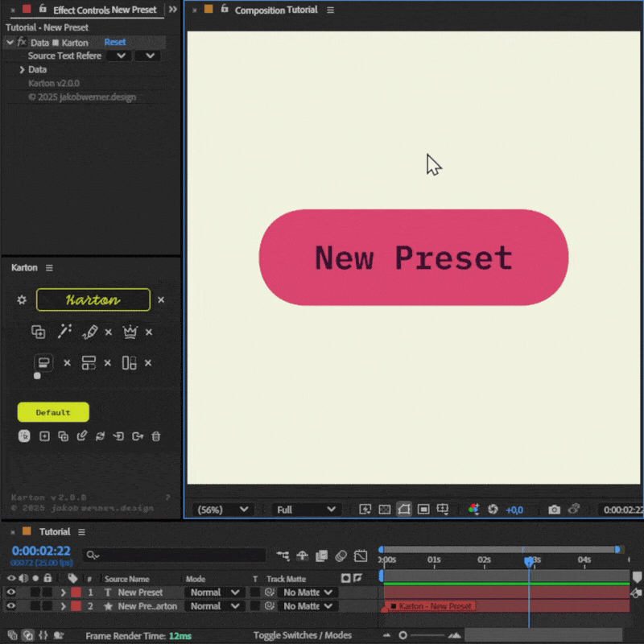Viewport: 644px width, 644px height.
Task: Expand the Data property group
Action: coord(22,70)
